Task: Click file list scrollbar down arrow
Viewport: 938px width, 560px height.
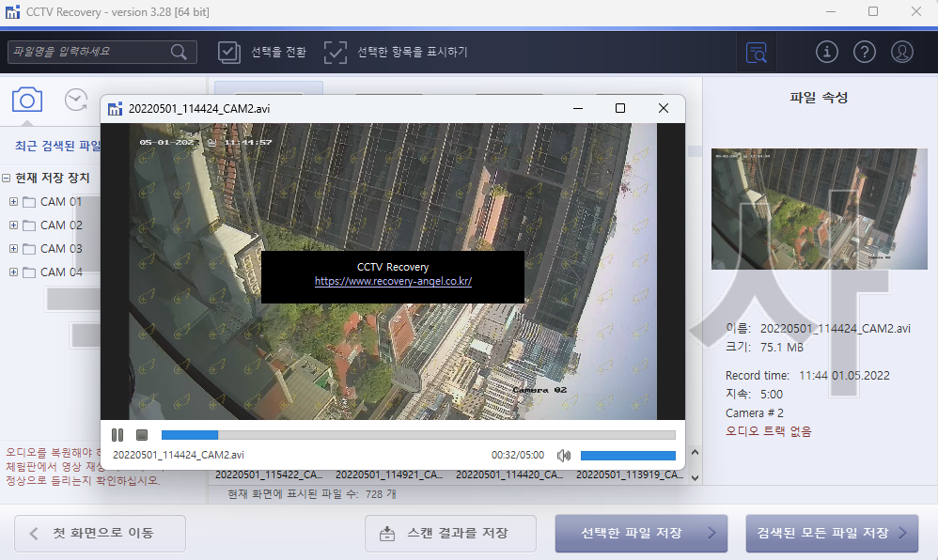Action: (x=695, y=477)
